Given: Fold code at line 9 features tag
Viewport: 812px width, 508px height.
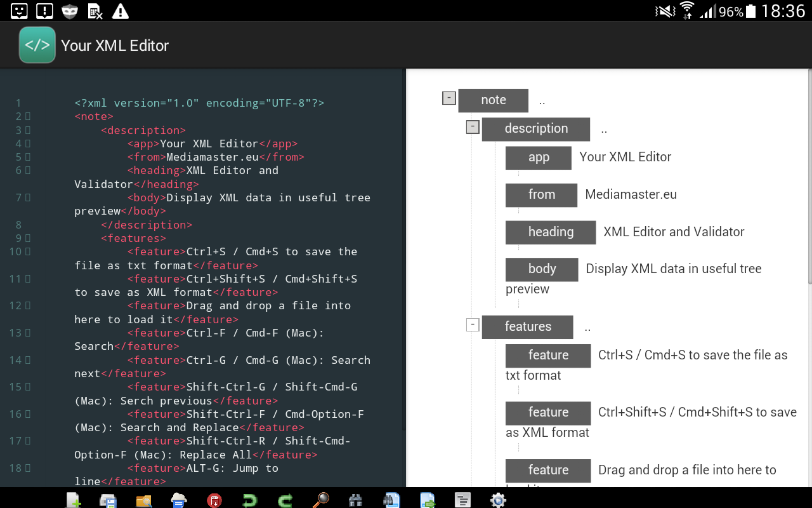Looking at the screenshot, I should [x=28, y=238].
